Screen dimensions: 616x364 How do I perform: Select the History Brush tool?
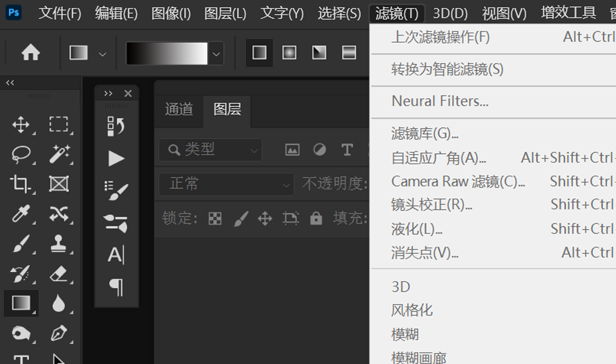[20, 274]
